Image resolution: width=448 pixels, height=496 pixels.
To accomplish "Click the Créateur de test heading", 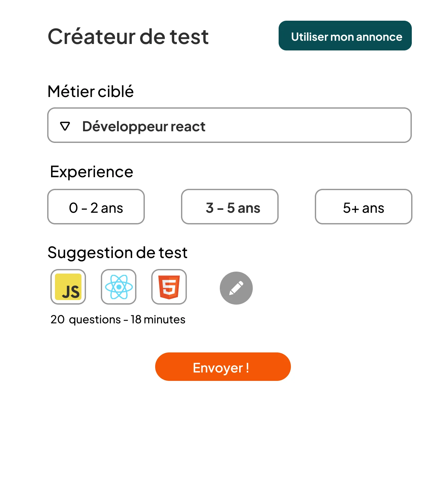I will [128, 36].
